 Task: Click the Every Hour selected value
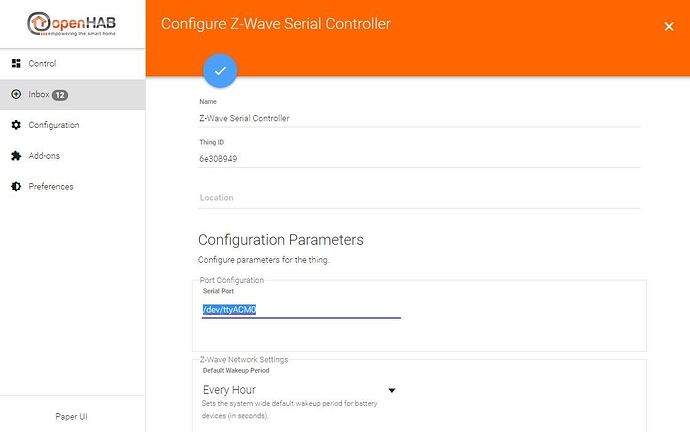[230, 390]
